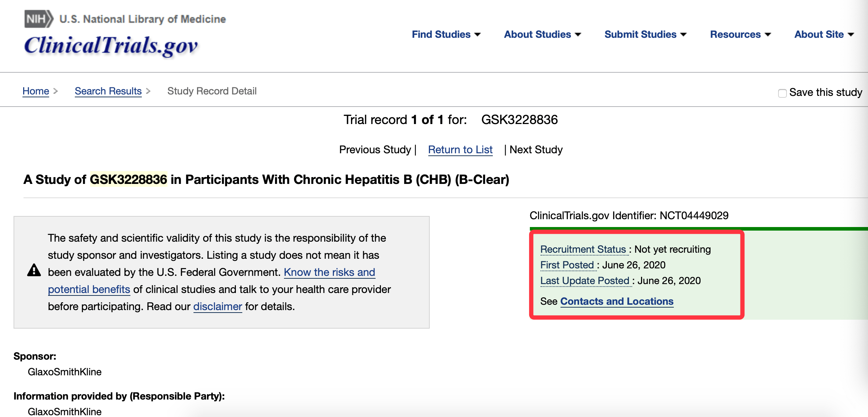Click the highlighted GSK3228836 in the title
Screen dimensions: 868x417
coord(128,180)
